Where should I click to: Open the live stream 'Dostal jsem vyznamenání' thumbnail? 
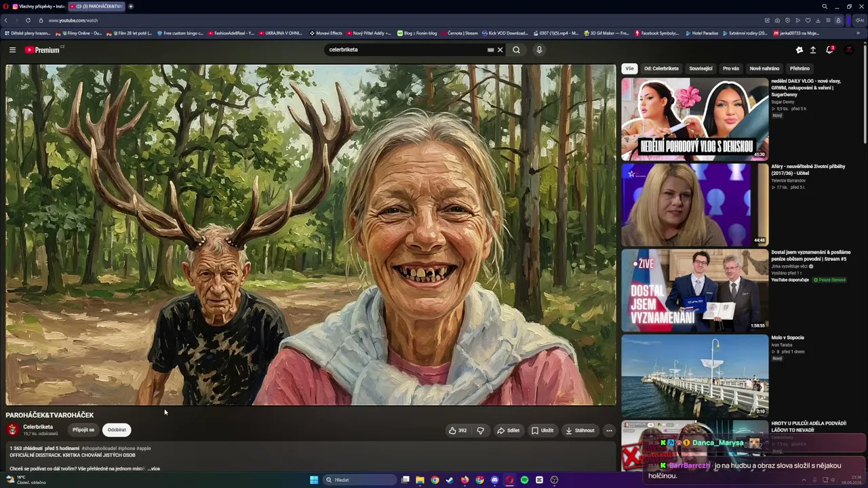coord(695,290)
